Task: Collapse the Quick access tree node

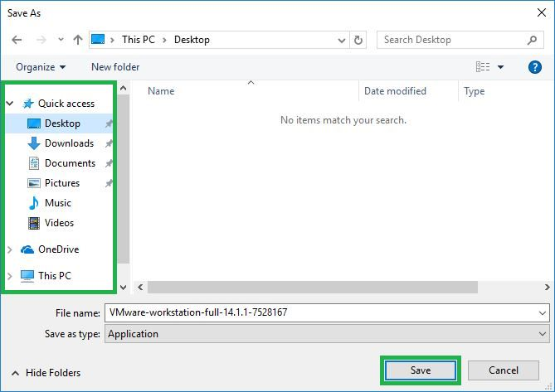Action: coord(10,104)
